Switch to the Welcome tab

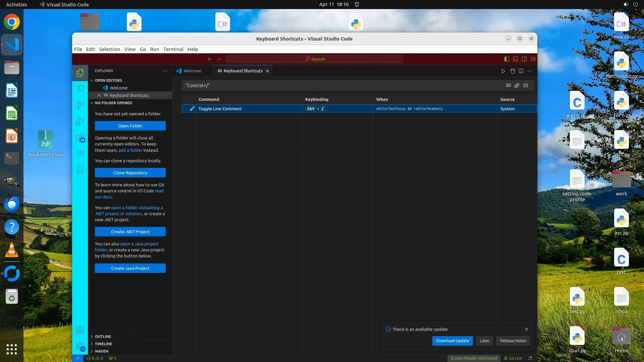192,71
